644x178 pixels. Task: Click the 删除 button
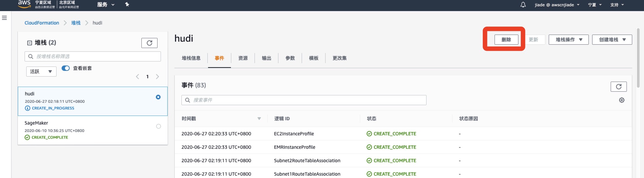[506, 40]
